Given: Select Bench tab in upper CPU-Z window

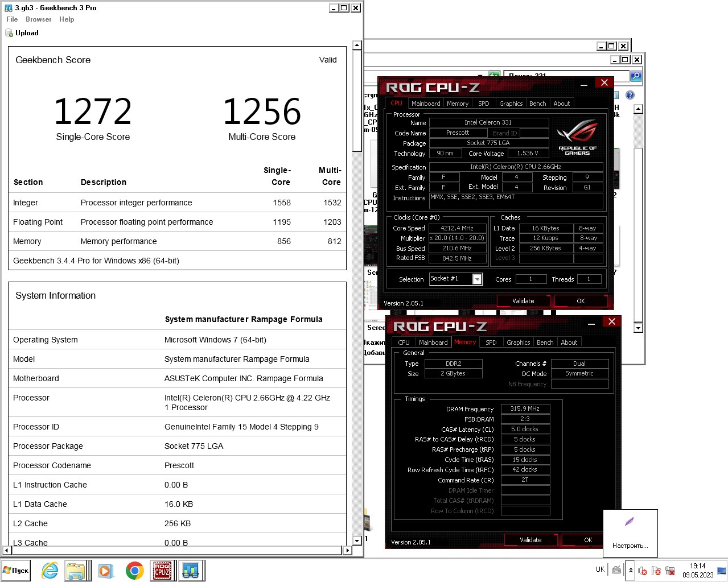Looking at the screenshot, I should click(538, 104).
